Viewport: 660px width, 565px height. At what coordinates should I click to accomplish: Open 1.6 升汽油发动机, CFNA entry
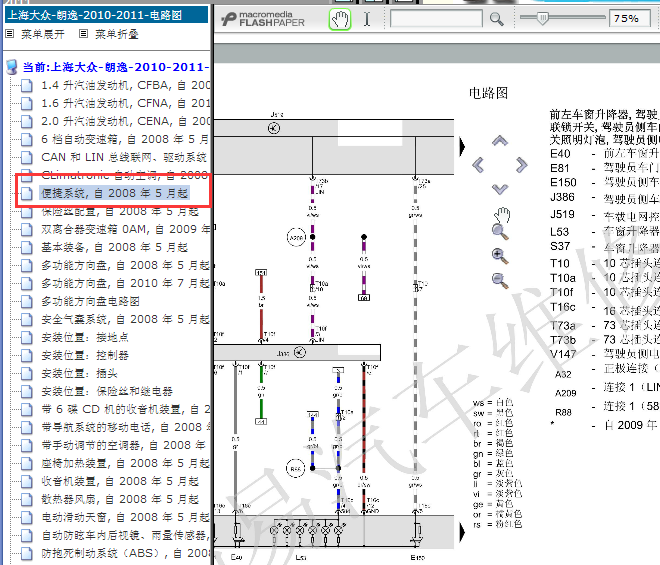125,103
